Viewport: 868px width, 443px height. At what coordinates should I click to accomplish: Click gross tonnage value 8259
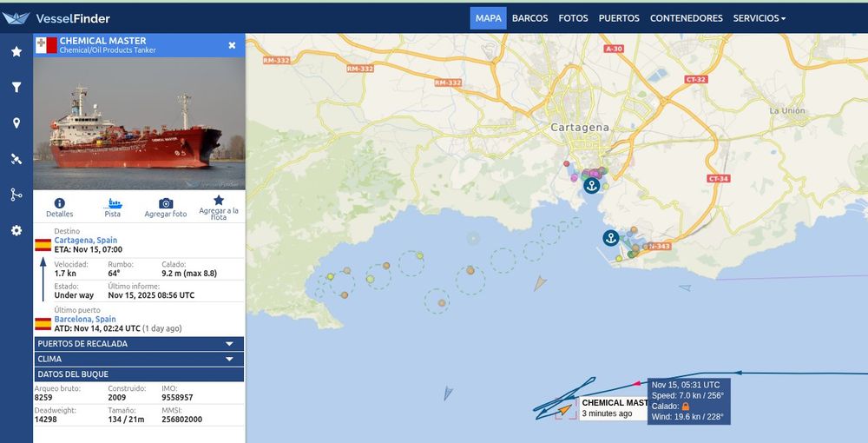click(x=43, y=398)
